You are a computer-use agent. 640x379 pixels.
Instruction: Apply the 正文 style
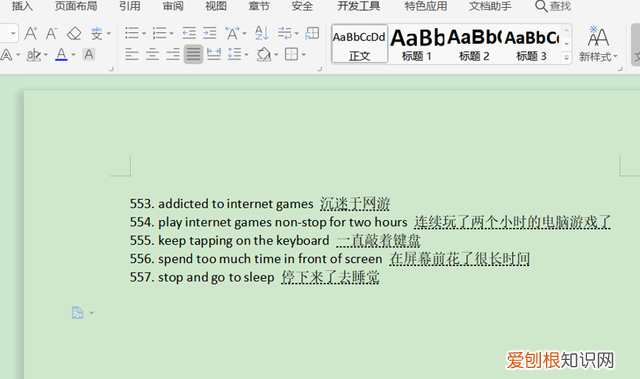[360, 44]
